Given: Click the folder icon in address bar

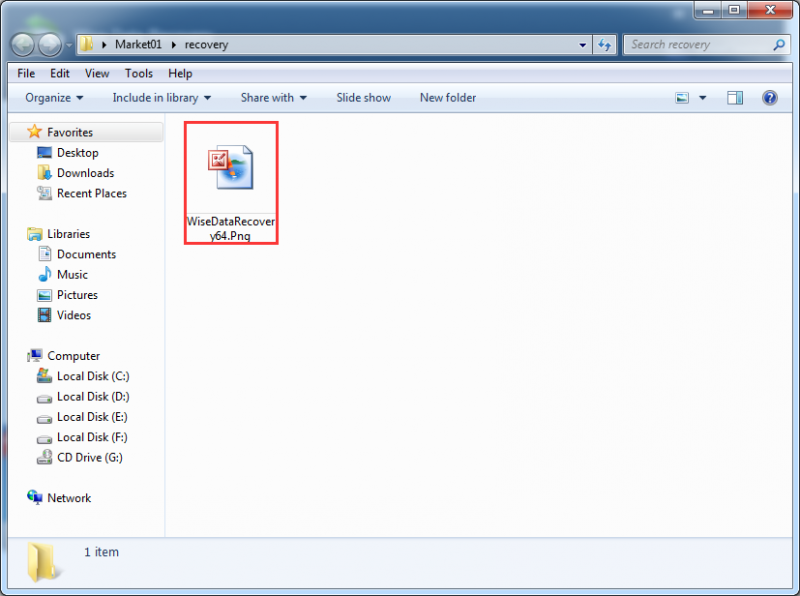Looking at the screenshot, I should [x=87, y=44].
